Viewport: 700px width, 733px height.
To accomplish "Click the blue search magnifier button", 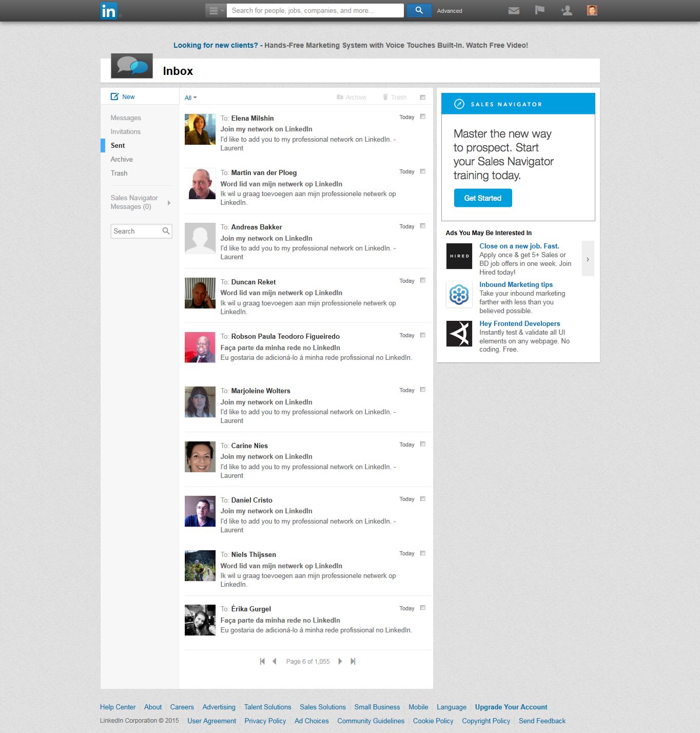I will (x=419, y=10).
